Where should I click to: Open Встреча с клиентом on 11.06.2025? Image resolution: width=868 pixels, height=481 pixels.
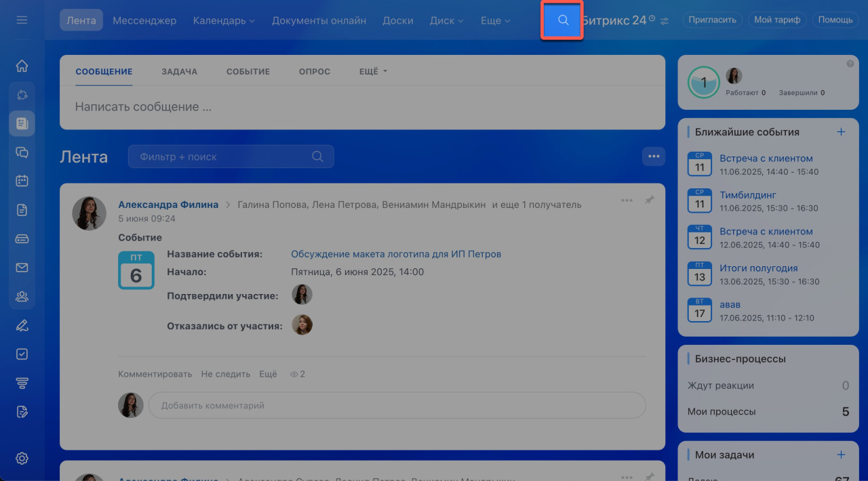tap(766, 158)
